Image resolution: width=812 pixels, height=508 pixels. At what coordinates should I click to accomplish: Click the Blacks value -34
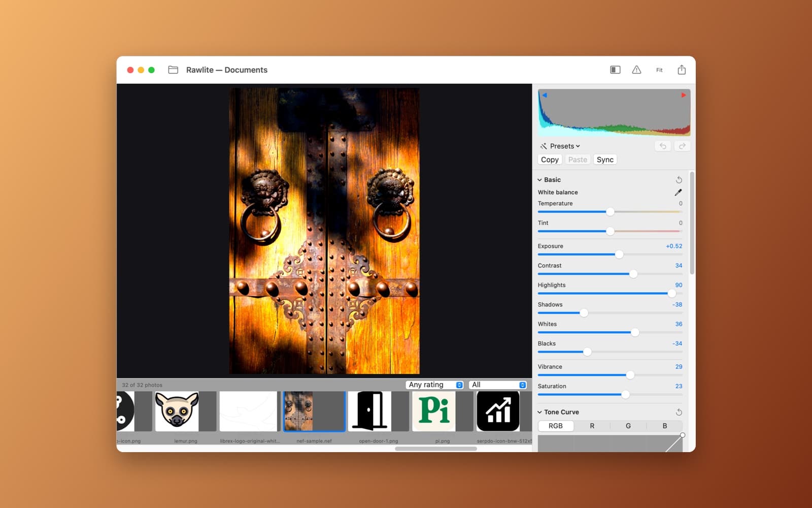[677, 343]
